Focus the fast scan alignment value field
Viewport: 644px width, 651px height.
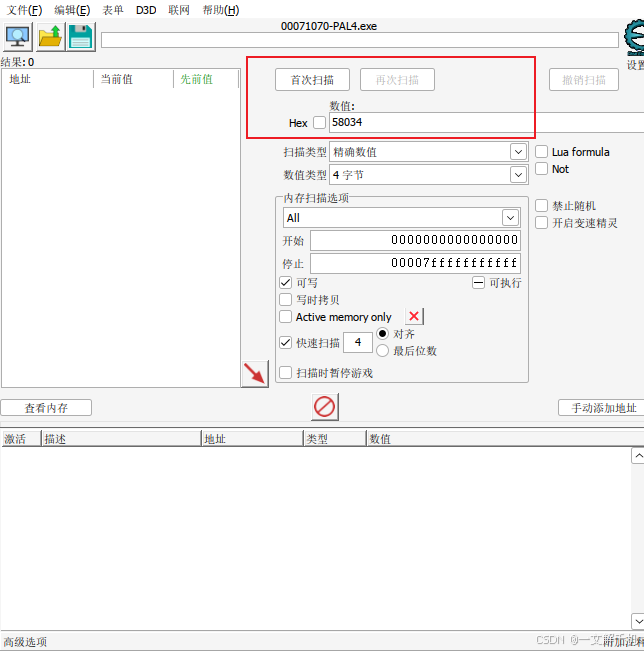pyautogui.click(x=358, y=343)
